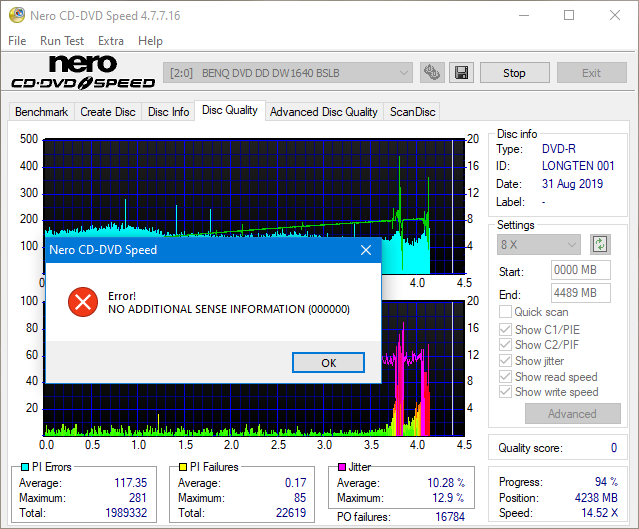Click PI Errors total 1989332

126,513
